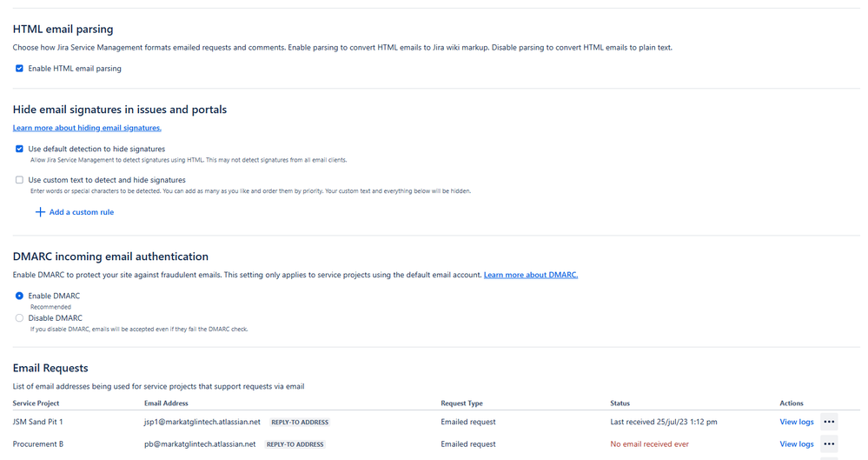
Task: Click Last received 25/Jul/23 1:12 pm status
Action: click(x=664, y=422)
